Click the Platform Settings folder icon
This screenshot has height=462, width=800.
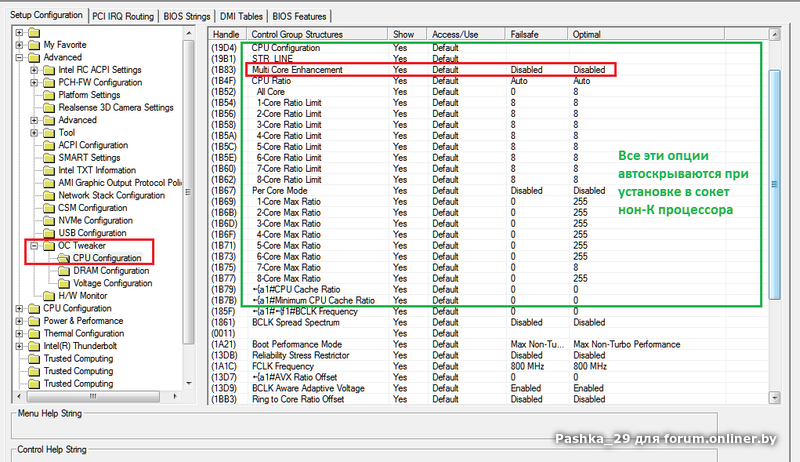pos(50,95)
